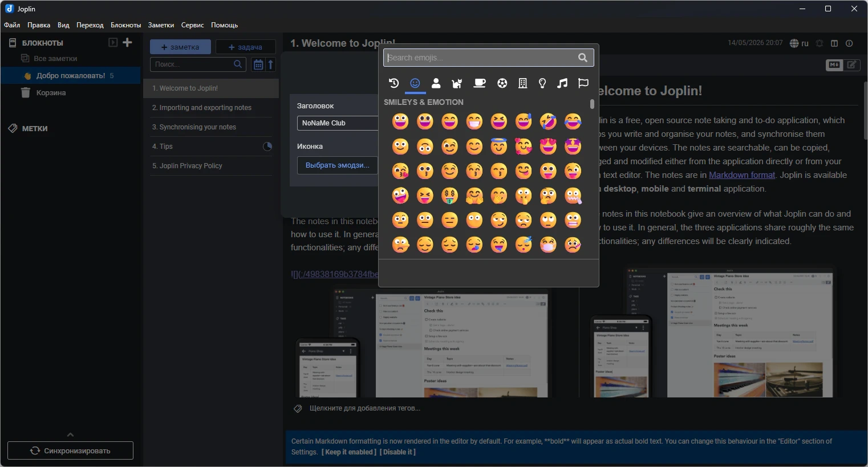
Task: Select the star-struck emoji
Action: click(573, 146)
